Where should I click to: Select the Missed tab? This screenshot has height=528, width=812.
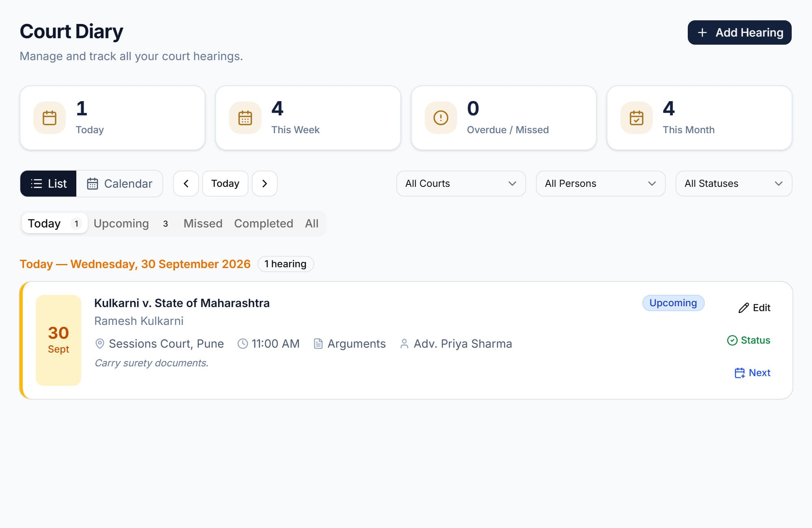[203, 223]
